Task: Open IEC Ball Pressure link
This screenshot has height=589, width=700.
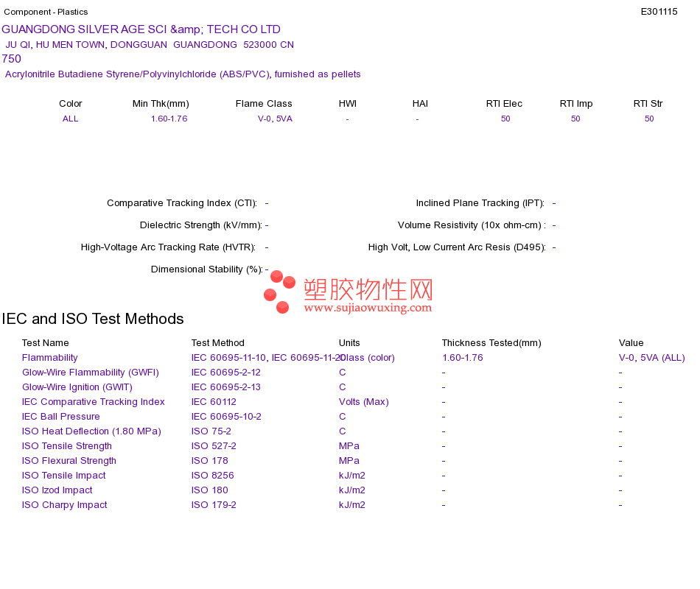Action: point(61,417)
